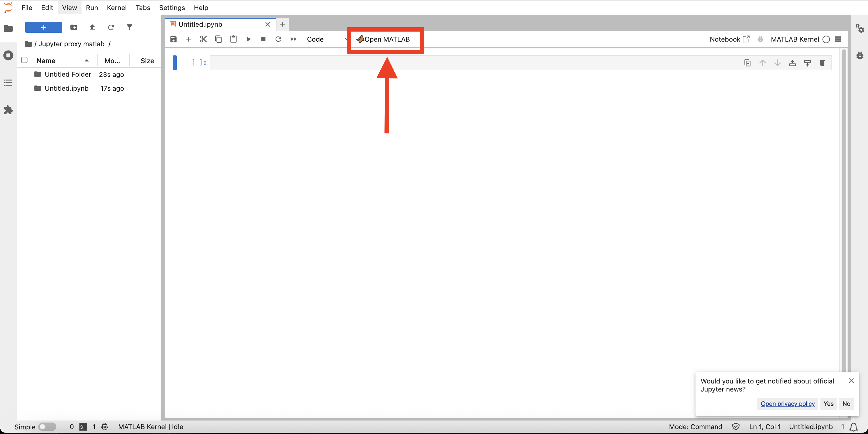
Task: Move the cell down
Action: tap(777, 63)
